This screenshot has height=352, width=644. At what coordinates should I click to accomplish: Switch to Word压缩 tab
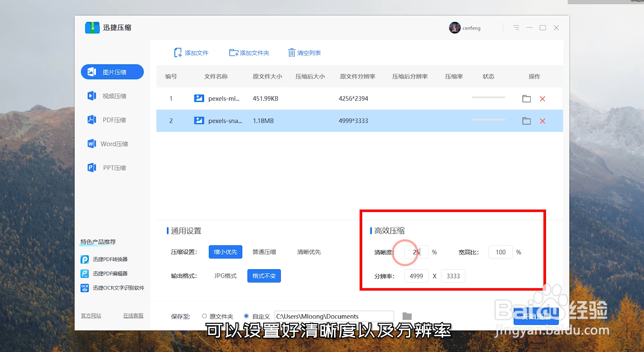112,144
